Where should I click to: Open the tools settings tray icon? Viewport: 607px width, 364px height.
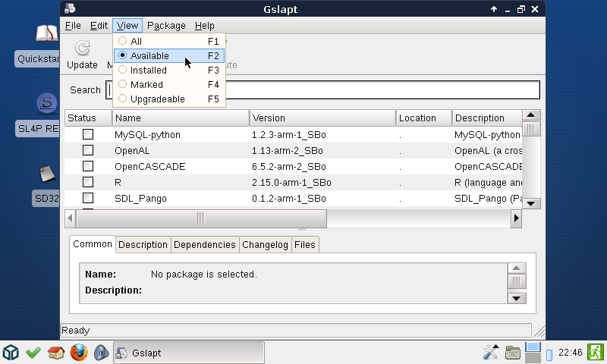[491, 353]
